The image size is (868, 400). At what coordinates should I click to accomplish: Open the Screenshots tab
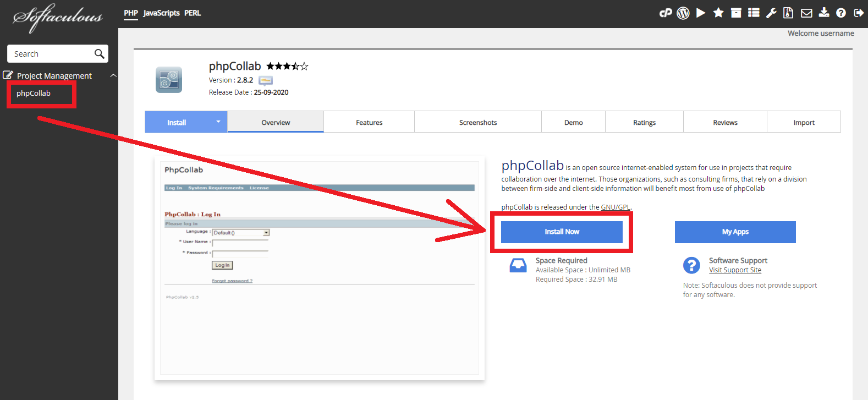pyautogui.click(x=478, y=122)
